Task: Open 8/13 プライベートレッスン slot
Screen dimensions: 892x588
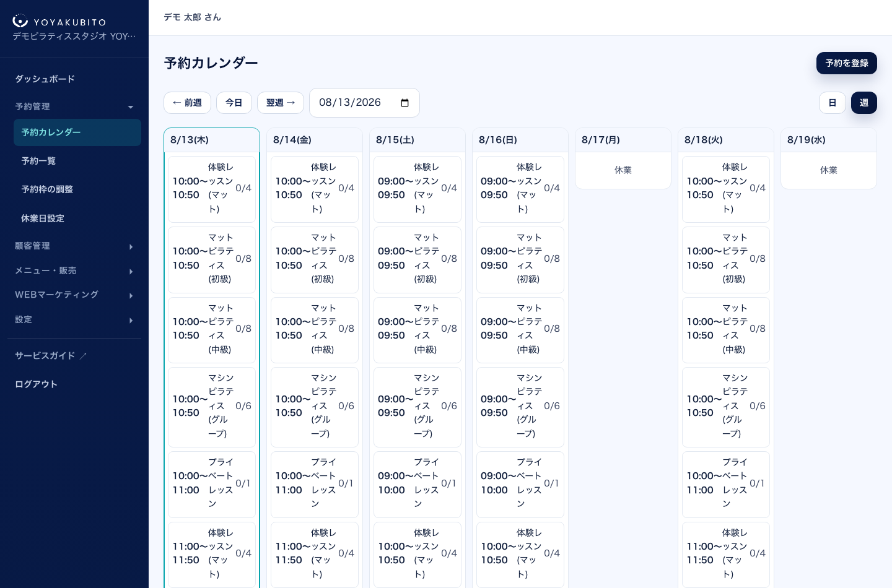Action: tap(212, 485)
